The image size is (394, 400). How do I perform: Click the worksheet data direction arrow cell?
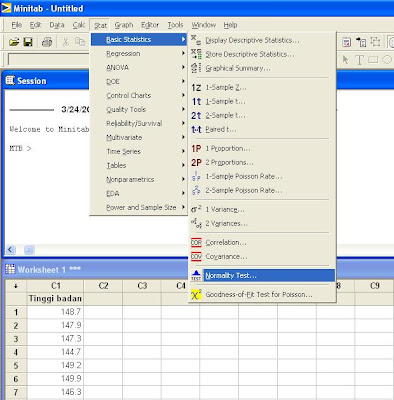tap(16, 286)
